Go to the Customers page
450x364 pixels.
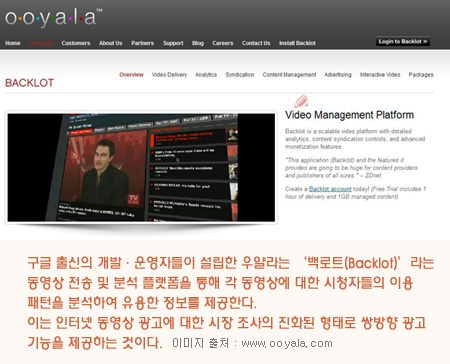point(76,43)
